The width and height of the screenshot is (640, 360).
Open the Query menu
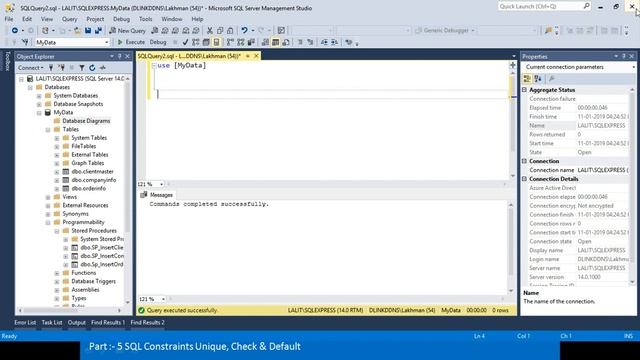point(69,19)
